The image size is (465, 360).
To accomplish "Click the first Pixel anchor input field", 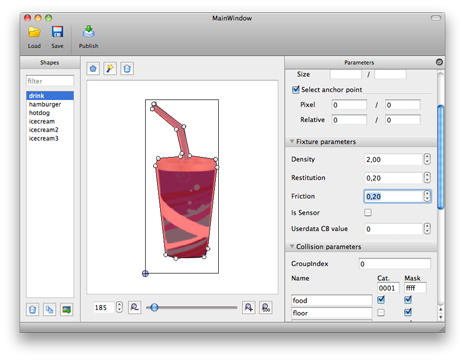I will [x=349, y=105].
